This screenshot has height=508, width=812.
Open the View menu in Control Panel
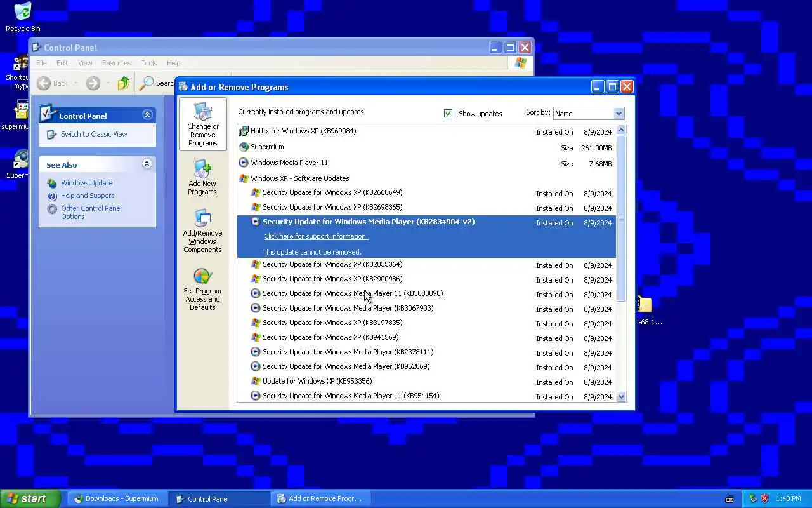coord(85,63)
